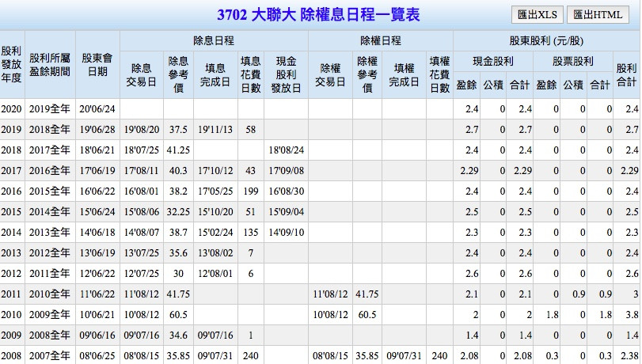Click the 2020 year row cell
Screen dimensions: 642x364
(x=12, y=108)
